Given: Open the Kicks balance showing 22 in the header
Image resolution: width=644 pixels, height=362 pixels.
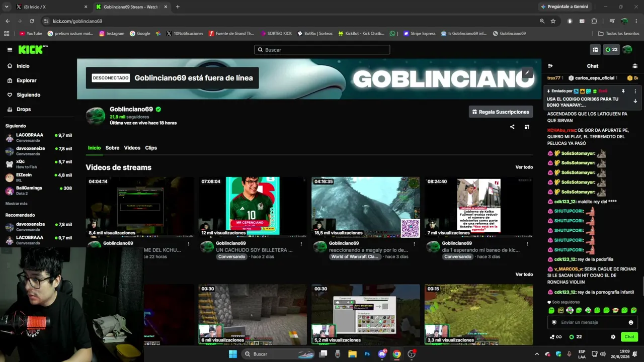Looking at the screenshot, I should coord(611,50).
